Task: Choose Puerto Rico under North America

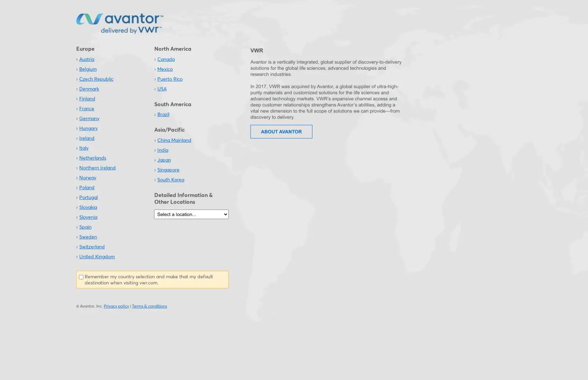Action: [x=170, y=79]
